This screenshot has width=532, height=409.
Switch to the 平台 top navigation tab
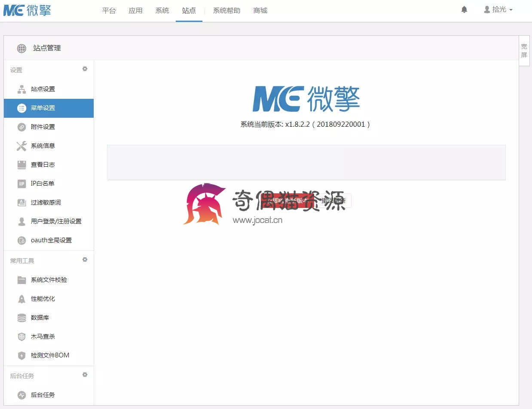109,11
